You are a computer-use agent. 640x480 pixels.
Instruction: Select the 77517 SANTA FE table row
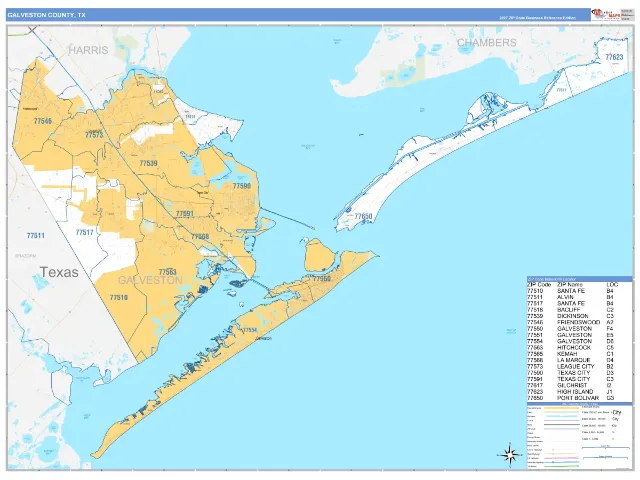click(570, 304)
